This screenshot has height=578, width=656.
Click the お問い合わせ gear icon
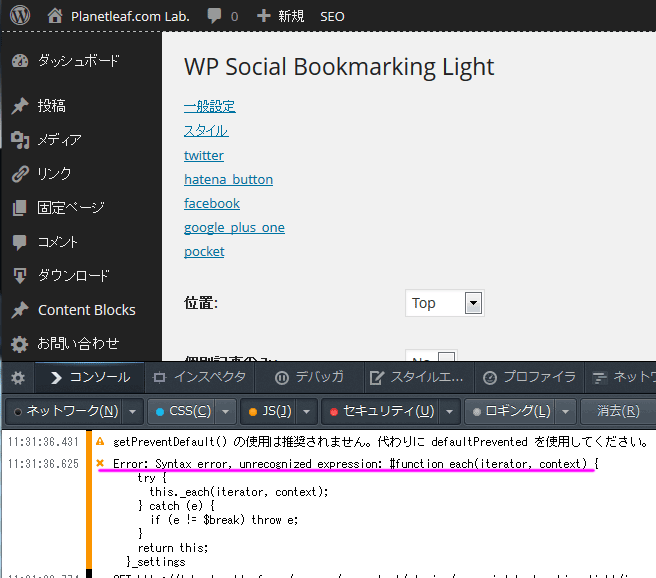pos(20,344)
